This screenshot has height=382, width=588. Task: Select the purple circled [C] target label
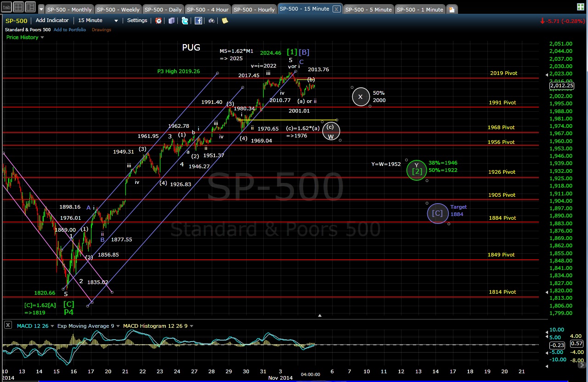click(438, 213)
